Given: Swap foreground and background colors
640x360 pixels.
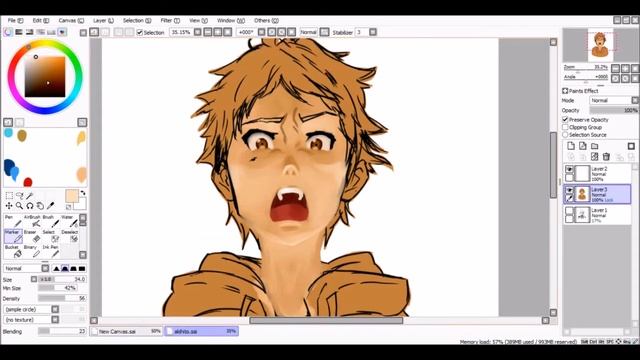Looking at the screenshot, I should pyautogui.click(x=83, y=193).
